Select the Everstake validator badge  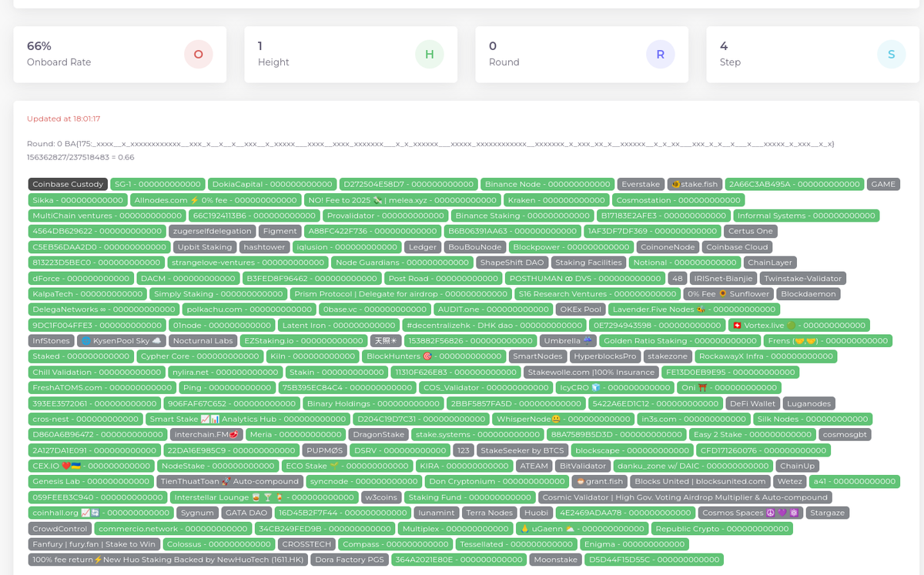click(x=641, y=184)
